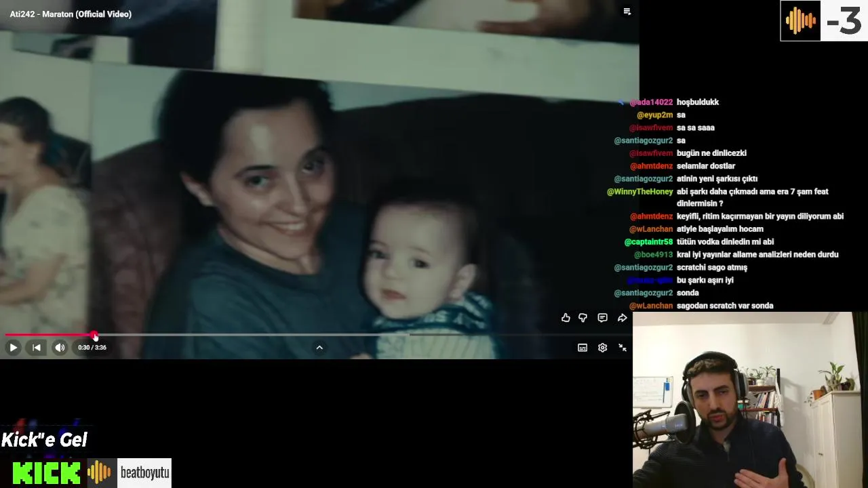Viewport: 868px width, 488px height.
Task: Click the chat message 'sagodan scratch var sonda'
Action: 725,306
